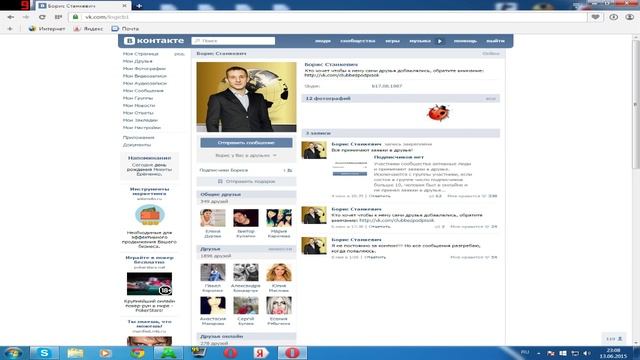Open Мои Аудиозаписи in sidebar
Viewport: 640px width, 360px height.
(144, 83)
